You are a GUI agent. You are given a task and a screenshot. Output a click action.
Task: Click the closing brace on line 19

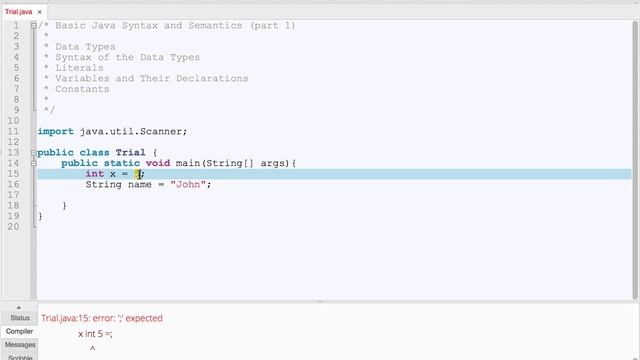[40, 216]
